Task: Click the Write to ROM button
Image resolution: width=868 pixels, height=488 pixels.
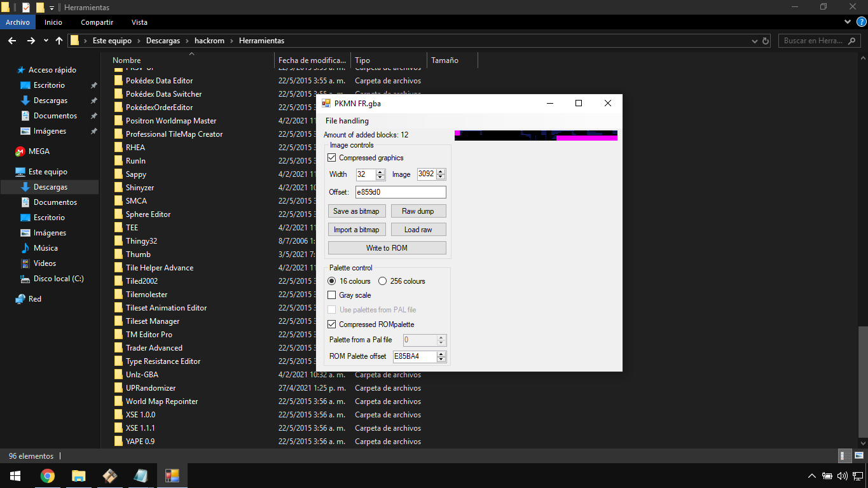Action: click(x=387, y=247)
